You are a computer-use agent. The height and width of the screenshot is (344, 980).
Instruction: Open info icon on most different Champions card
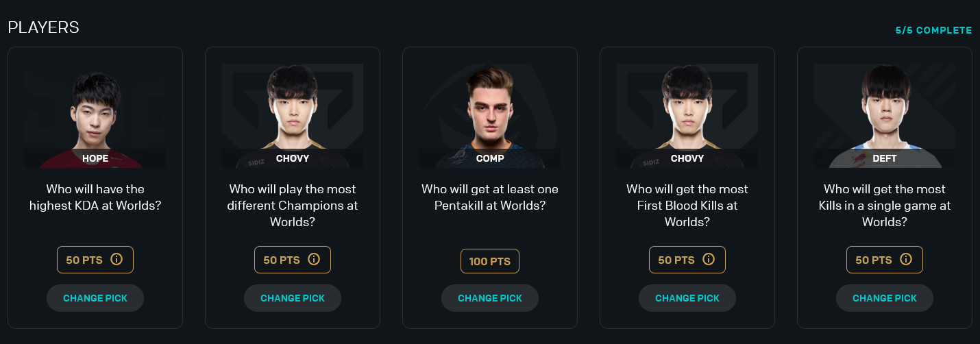tap(314, 260)
